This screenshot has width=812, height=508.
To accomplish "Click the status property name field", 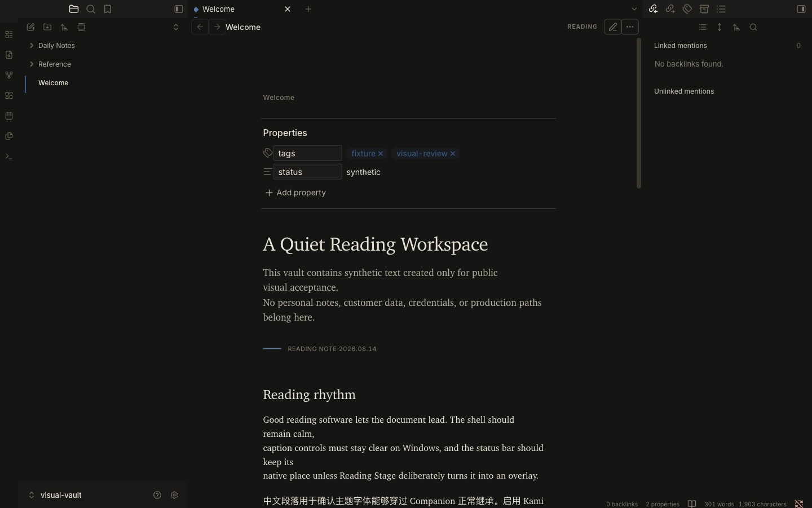I will point(307,172).
